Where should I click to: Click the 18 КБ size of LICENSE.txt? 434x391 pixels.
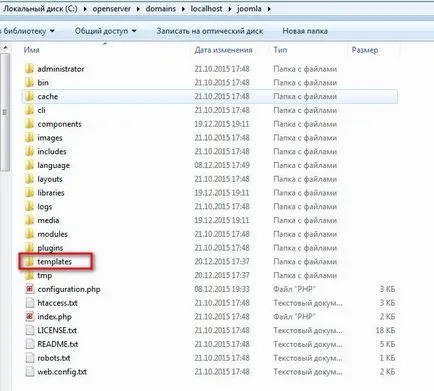pyautogui.click(x=385, y=330)
